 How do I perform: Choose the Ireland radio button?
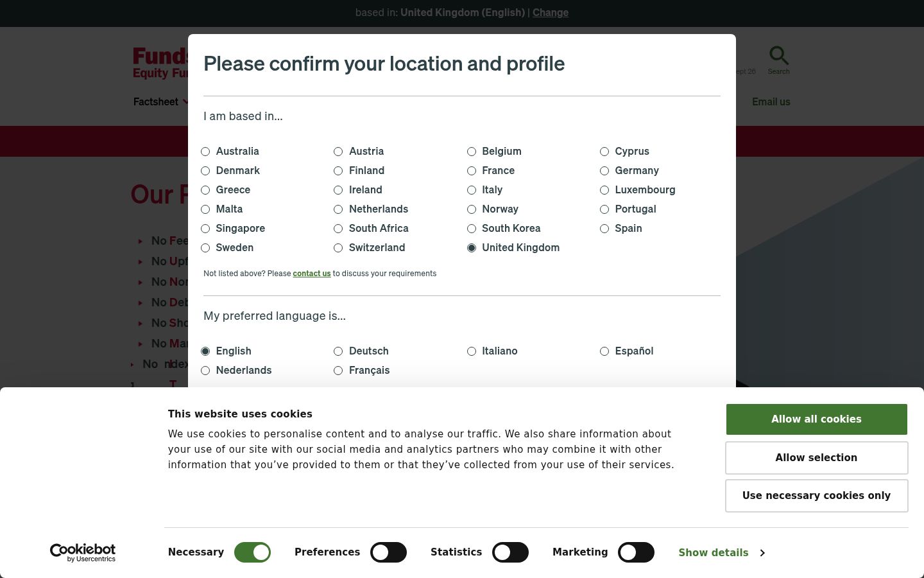click(x=338, y=190)
